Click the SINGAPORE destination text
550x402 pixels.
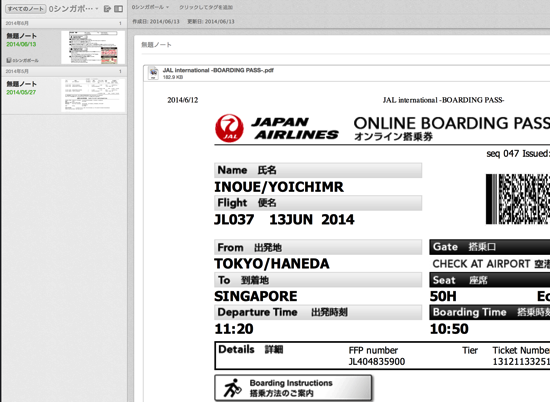coord(256,296)
